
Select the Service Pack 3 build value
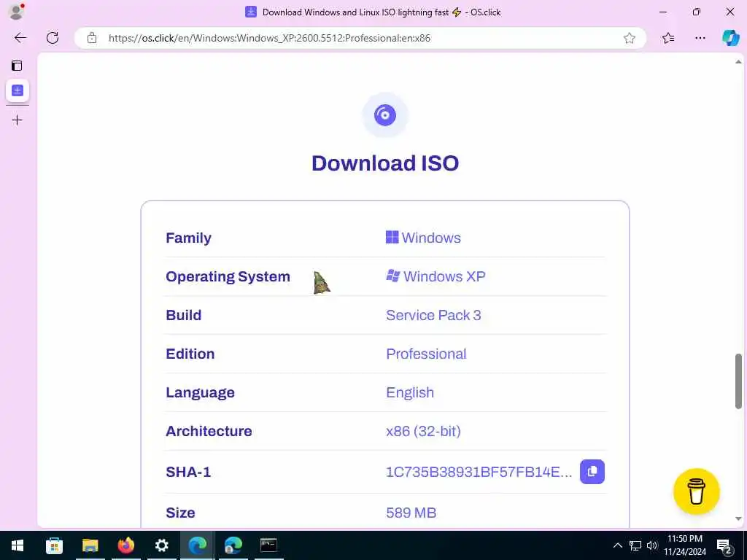pyautogui.click(x=433, y=315)
